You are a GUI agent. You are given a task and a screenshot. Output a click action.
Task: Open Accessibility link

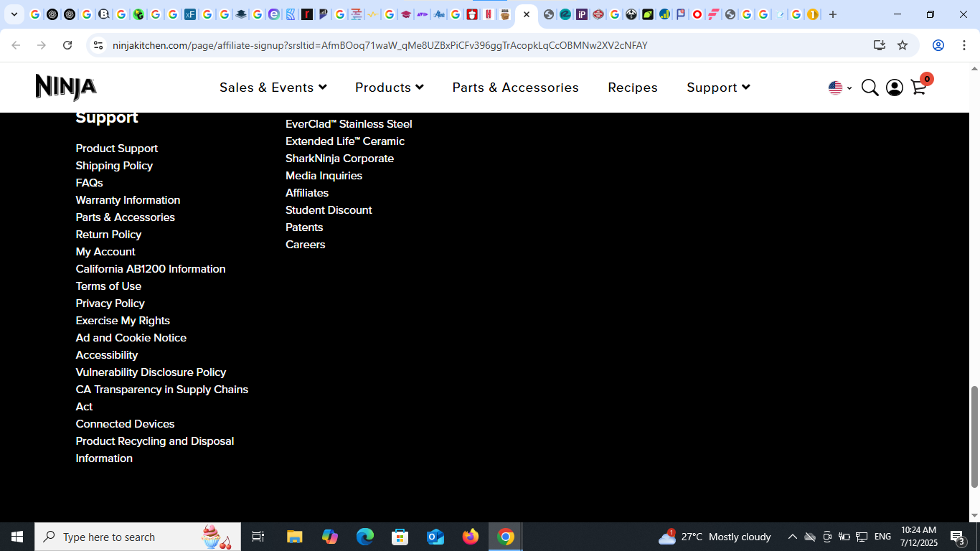(107, 355)
